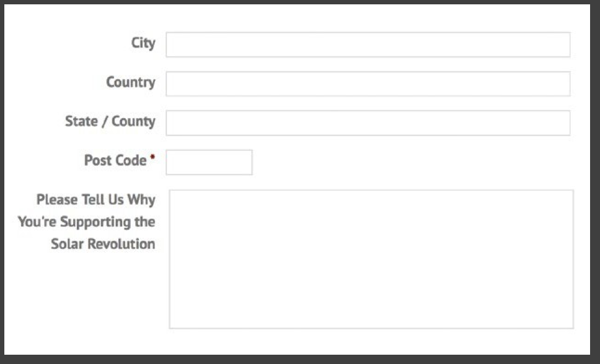Viewport: 600px width, 364px height.
Task: Click the slash between State and County
Action: coord(104,122)
